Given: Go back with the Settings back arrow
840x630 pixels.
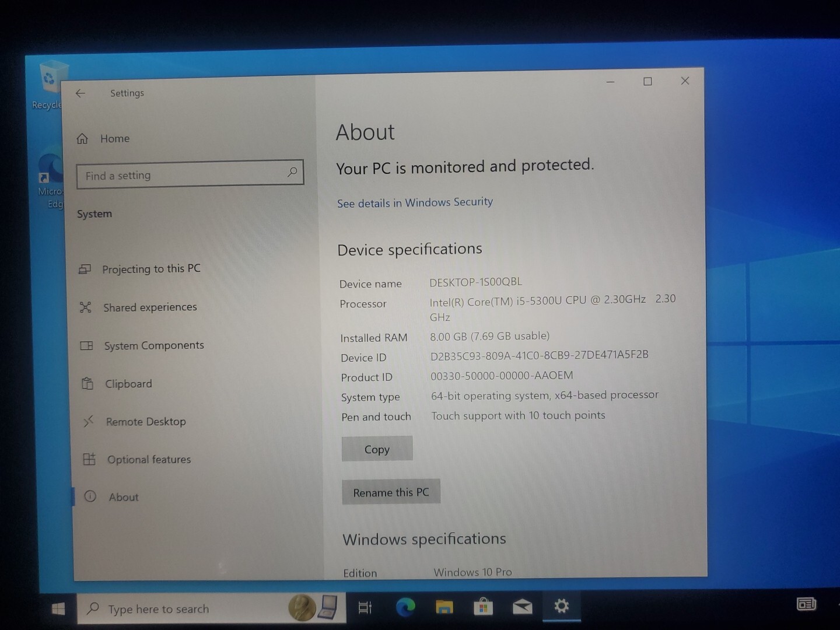Looking at the screenshot, I should pyautogui.click(x=80, y=93).
